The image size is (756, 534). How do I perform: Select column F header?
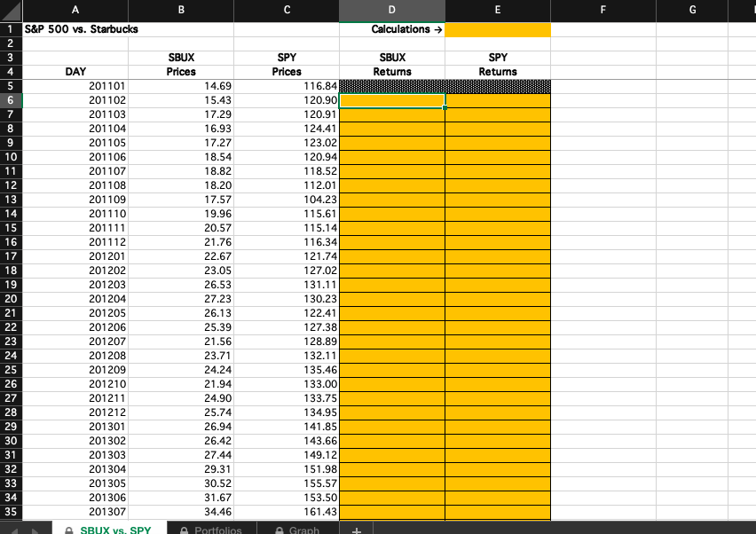tap(603, 10)
